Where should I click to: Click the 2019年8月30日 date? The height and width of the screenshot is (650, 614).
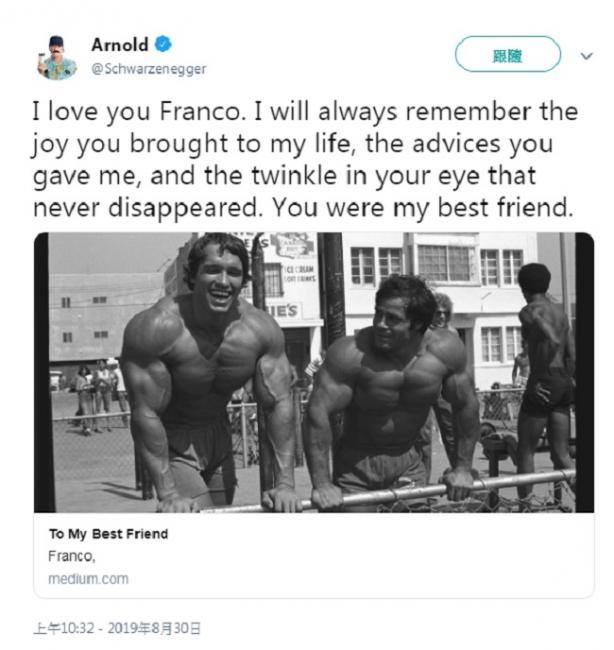[x=154, y=628]
